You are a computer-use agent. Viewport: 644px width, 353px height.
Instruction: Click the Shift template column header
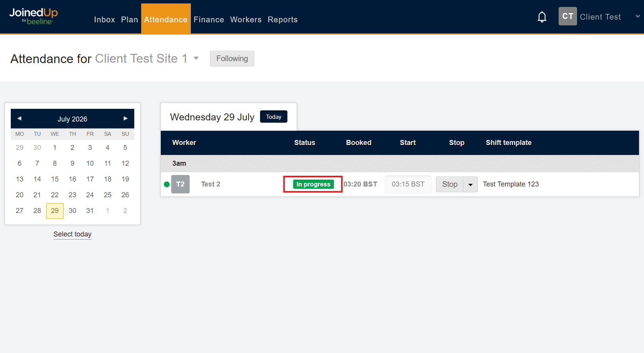click(x=509, y=143)
